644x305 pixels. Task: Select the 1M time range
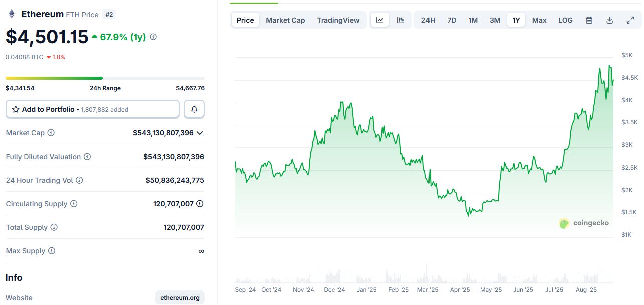[x=473, y=20]
